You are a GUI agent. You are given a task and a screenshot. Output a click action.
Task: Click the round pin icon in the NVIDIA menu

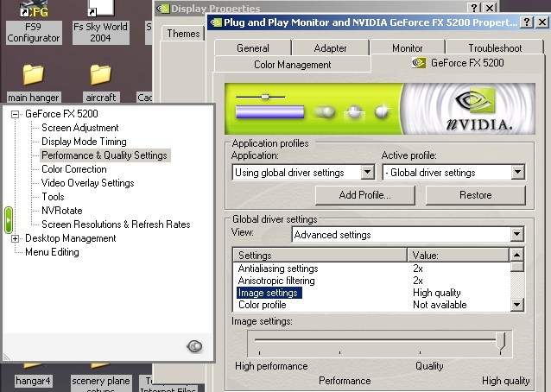tap(194, 345)
